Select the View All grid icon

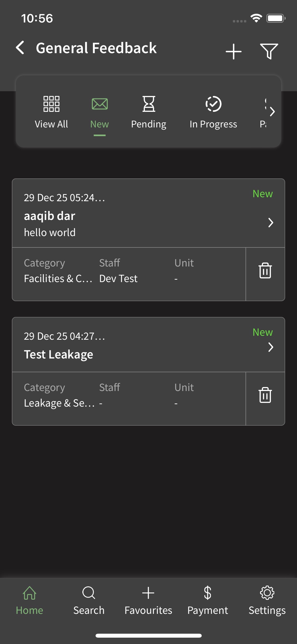coord(51,104)
